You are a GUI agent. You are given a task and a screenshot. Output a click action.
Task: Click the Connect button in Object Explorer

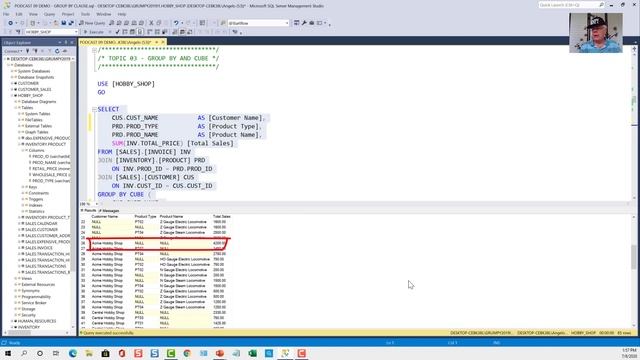[13, 51]
